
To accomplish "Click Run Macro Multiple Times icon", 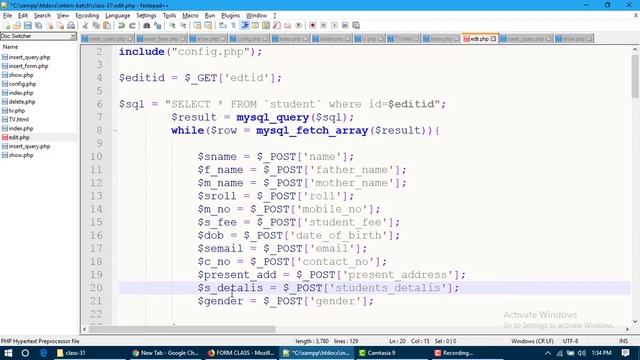I will (x=345, y=26).
